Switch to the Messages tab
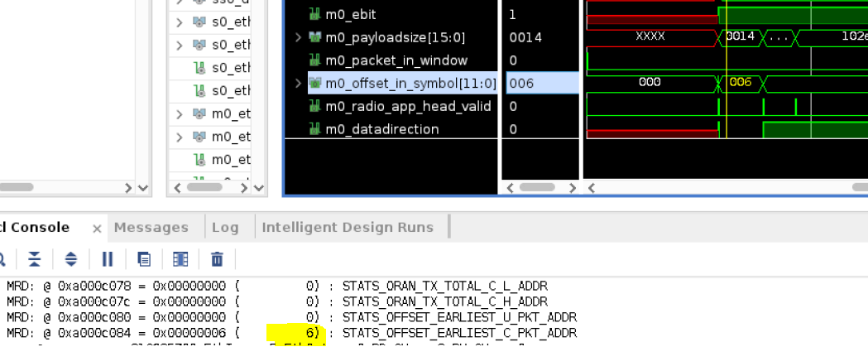Image resolution: width=868 pixels, height=347 pixels. pos(151,227)
